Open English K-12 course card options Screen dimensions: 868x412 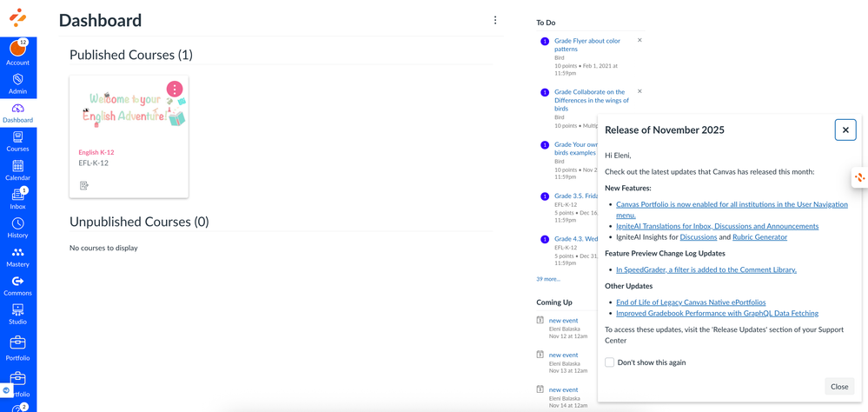point(175,89)
